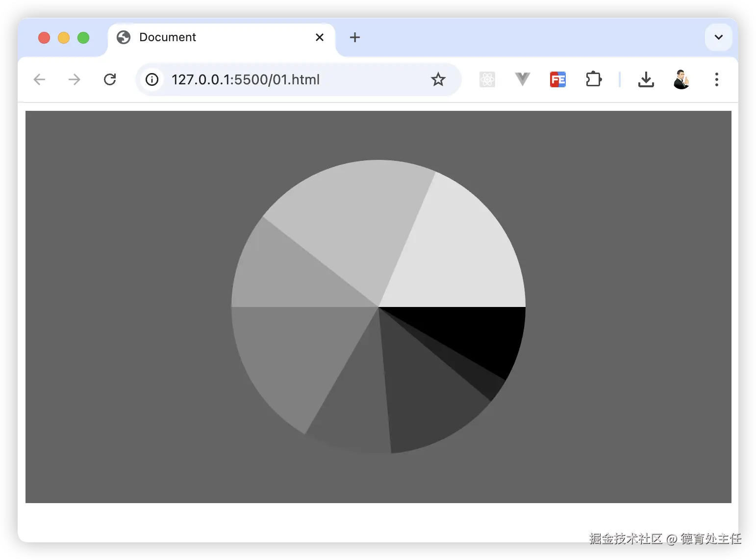
Task: Close the window with the red button
Action: point(44,38)
